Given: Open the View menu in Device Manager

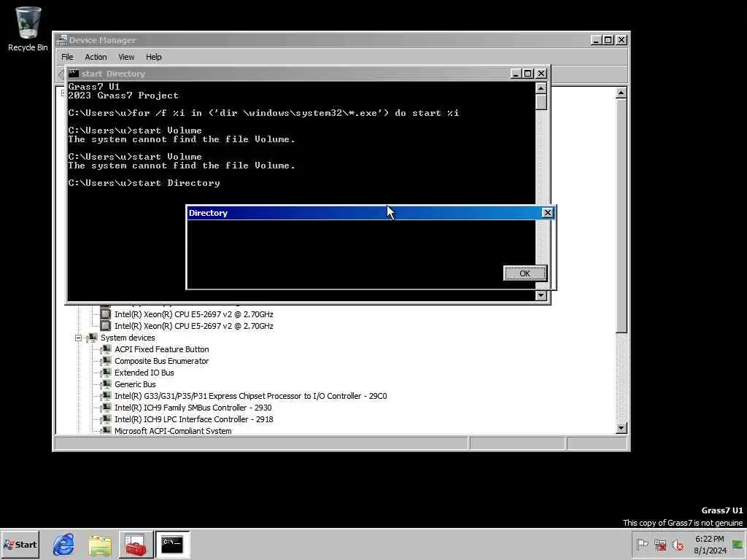Looking at the screenshot, I should click(x=126, y=57).
